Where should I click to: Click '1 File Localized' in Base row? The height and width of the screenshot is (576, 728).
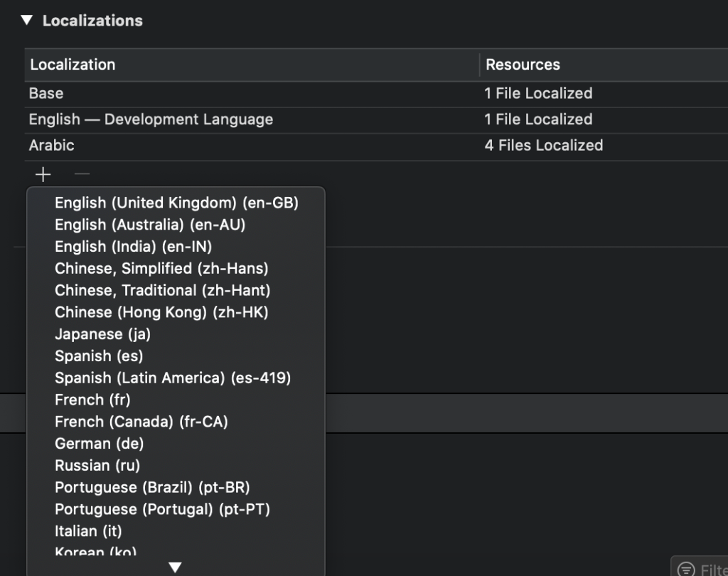tap(539, 93)
